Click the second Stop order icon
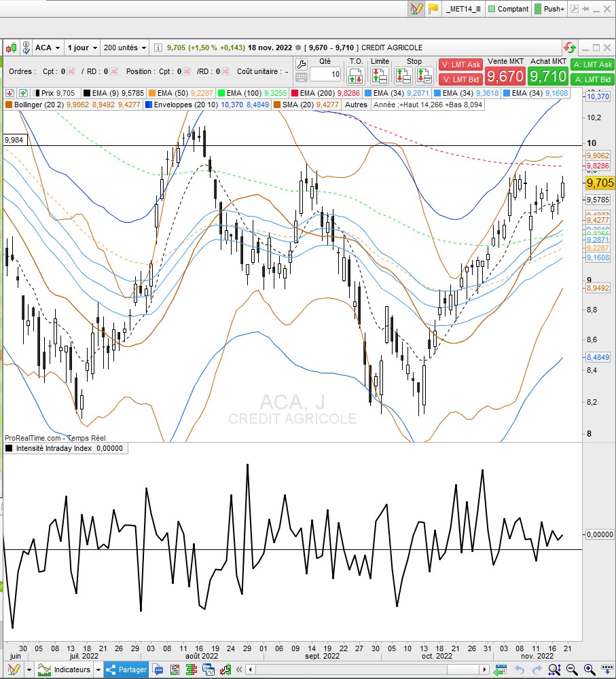 click(x=424, y=76)
